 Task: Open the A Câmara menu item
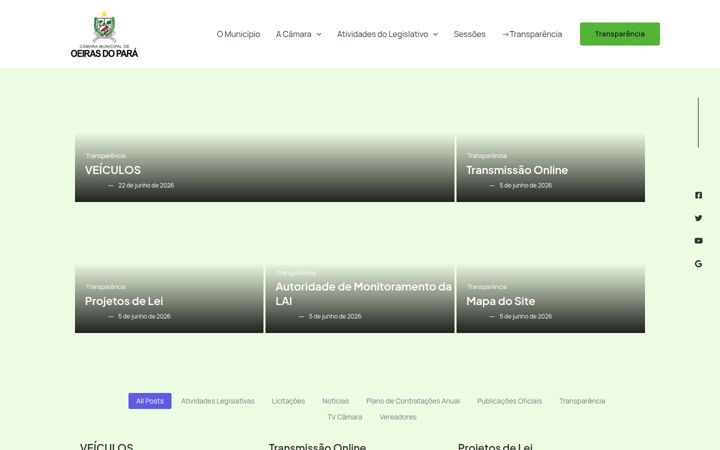coord(293,34)
